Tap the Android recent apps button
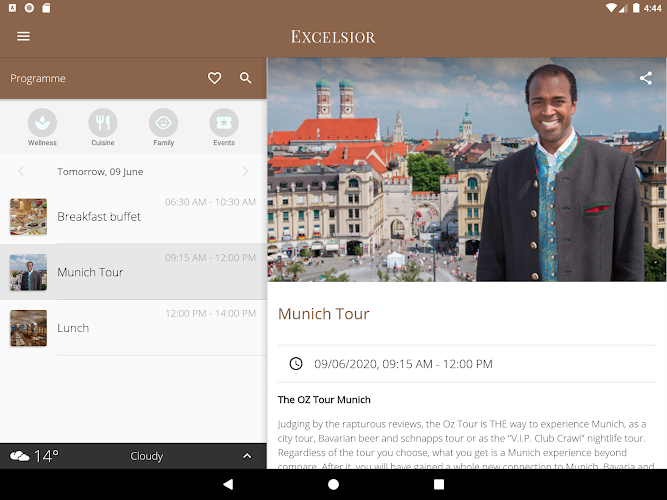667x500 pixels. click(439, 484)
